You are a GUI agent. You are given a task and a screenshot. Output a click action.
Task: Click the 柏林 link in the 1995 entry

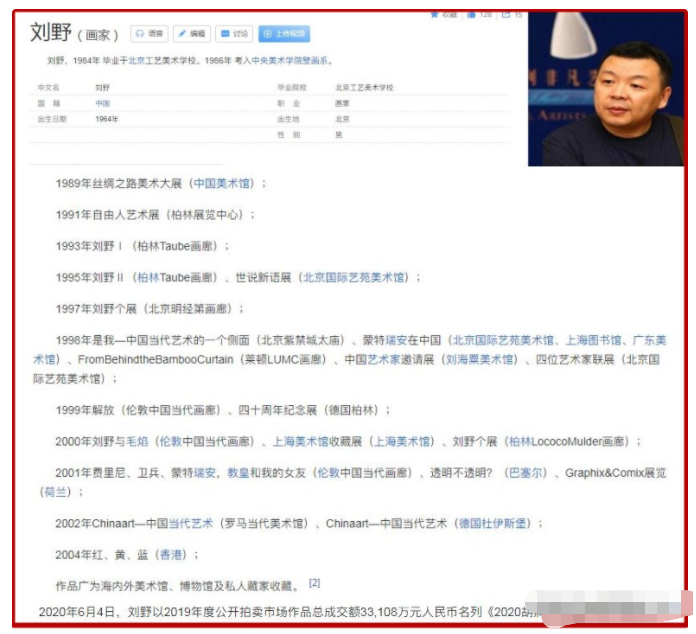[x=148, y=277]
